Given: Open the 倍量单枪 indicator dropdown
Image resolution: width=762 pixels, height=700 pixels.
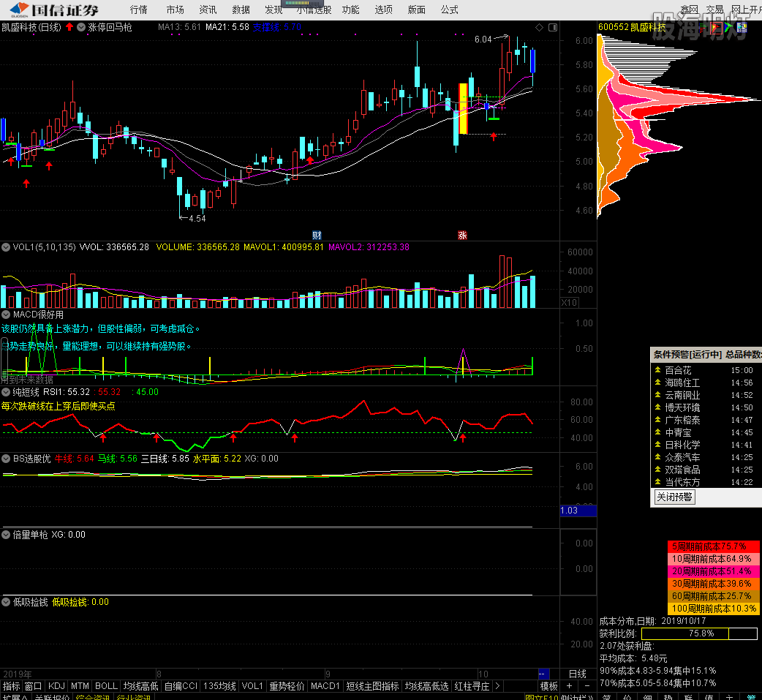Looking at the screenshot, I should (6, 535).
